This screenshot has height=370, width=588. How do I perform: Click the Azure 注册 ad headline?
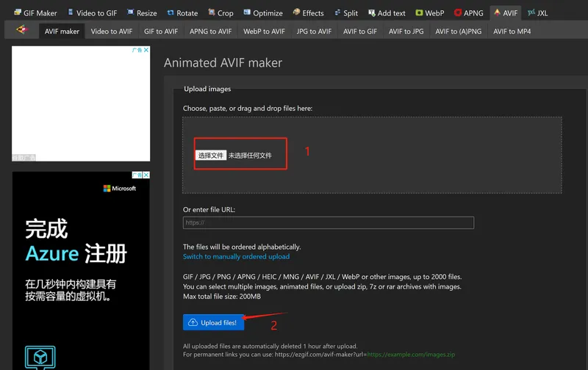pyautogui.click(x=76, y=253)
